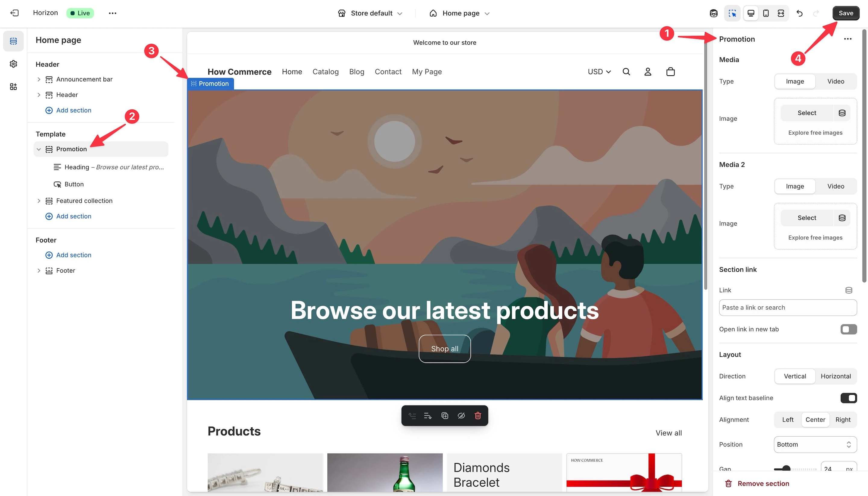
Task: Switch to mobile preview icon
Action: (x=766, y=13)
